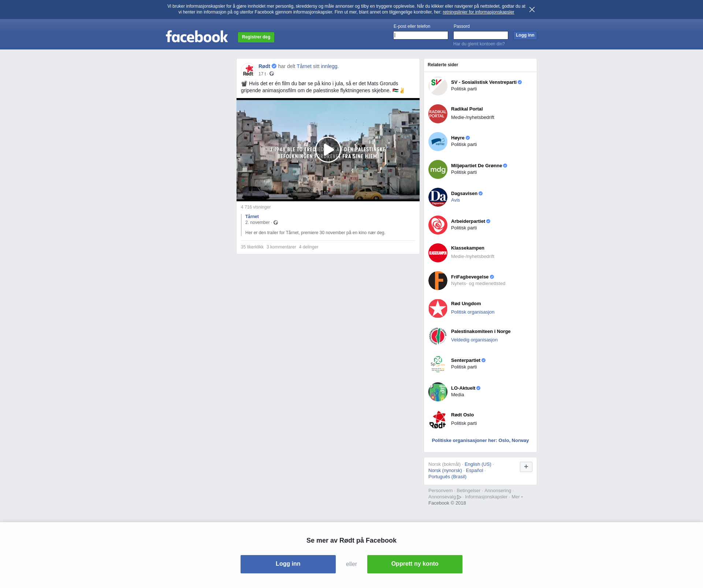703x588 pixels.
Task: Click the globe icon beside 2. november
Action: (276, 222)
